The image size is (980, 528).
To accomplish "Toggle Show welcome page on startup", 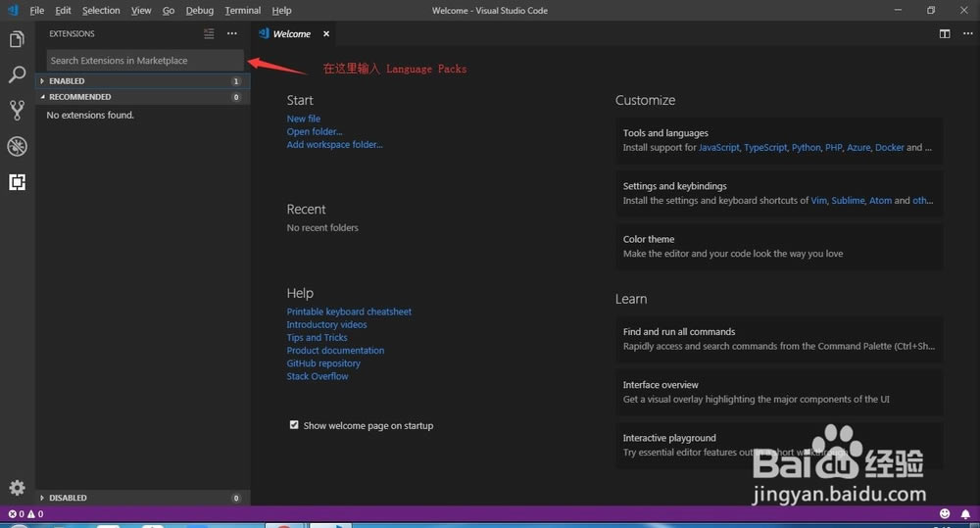I will tap(294, 425).
